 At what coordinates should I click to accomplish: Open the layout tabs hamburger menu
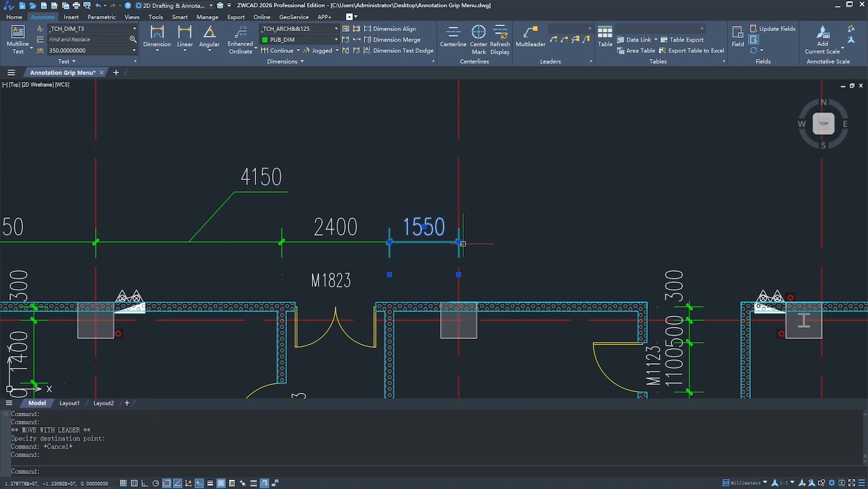[x=9, y=403]
